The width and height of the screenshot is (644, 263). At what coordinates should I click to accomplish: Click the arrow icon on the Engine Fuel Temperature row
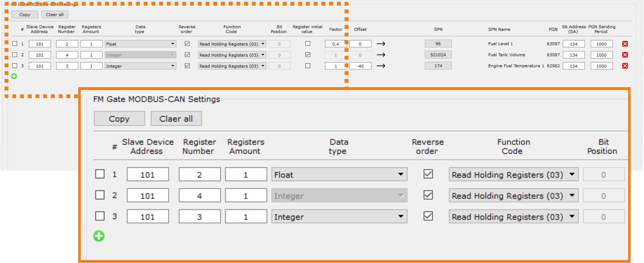tap(381, 66)
